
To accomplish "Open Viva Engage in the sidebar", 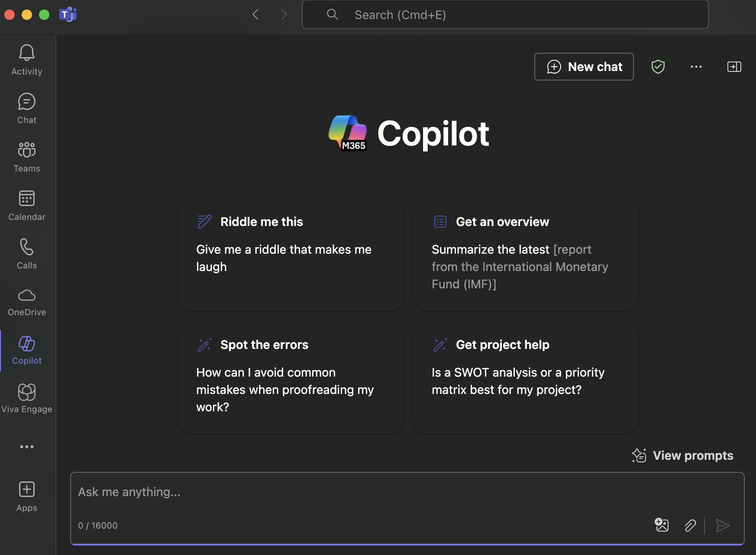I will (x=27, y=399).
